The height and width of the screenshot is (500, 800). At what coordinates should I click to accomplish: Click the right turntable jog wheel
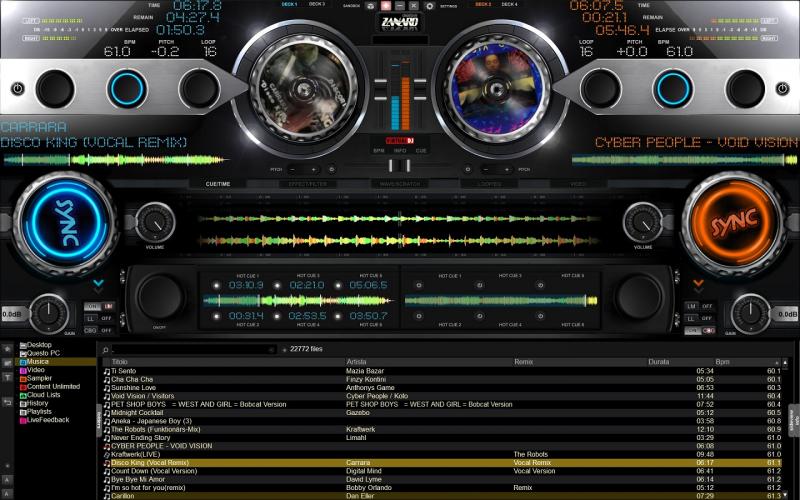(x=495, y=90)
